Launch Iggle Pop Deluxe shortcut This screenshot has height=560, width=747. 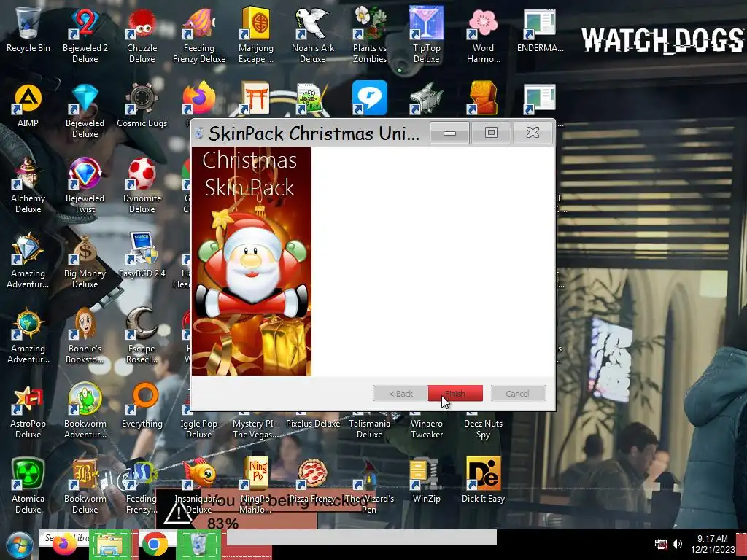(x=198, y=427)
